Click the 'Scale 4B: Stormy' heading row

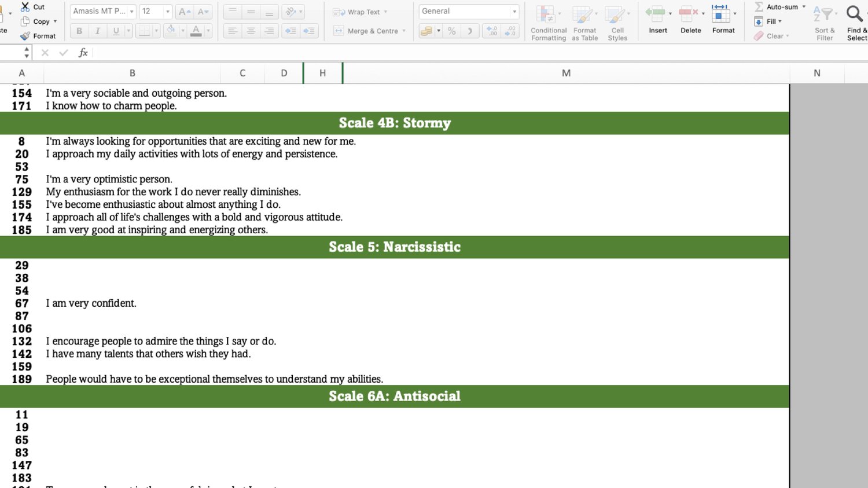(395, 123)
